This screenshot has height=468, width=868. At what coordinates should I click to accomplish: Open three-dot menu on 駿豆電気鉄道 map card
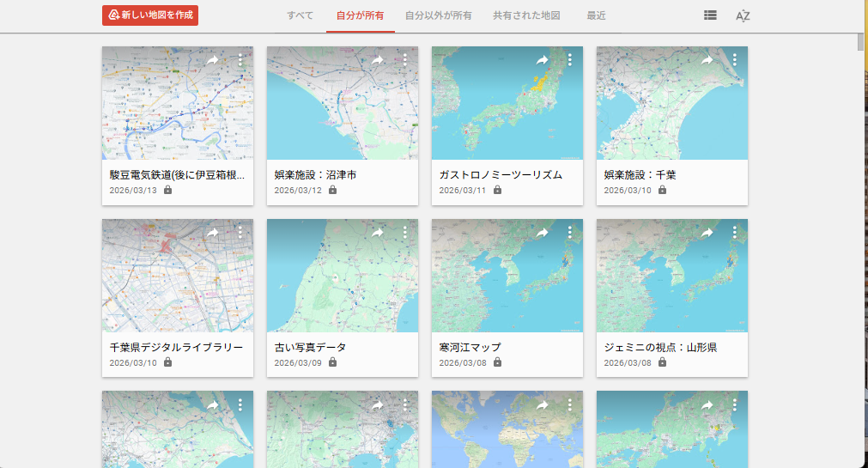[240, 60]
